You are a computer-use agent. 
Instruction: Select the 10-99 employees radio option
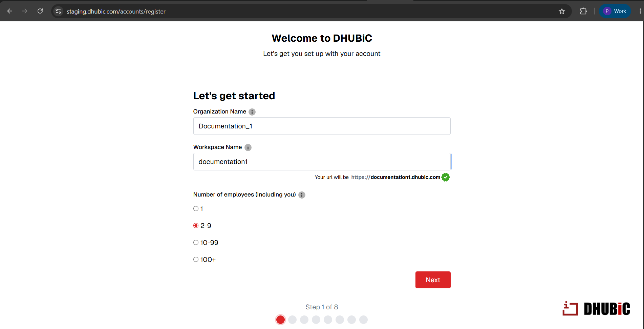(196, 243)
